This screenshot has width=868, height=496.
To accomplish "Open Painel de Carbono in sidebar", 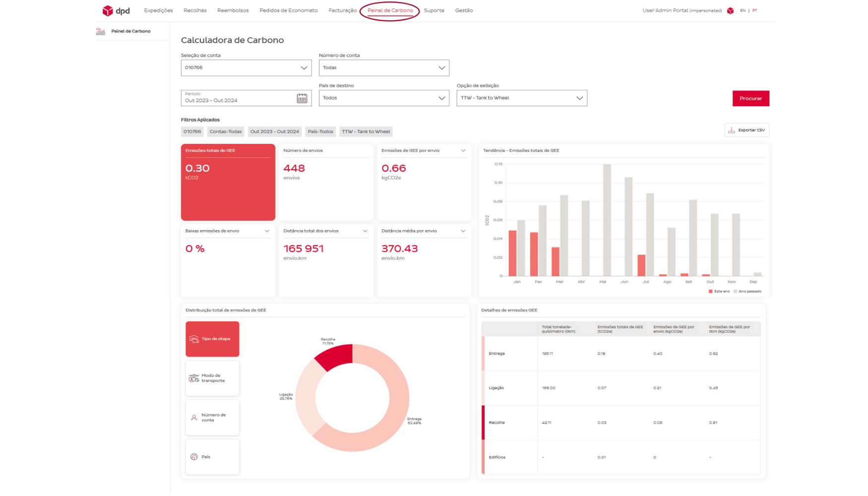I will pyautogui.click(x=131, y=31).
